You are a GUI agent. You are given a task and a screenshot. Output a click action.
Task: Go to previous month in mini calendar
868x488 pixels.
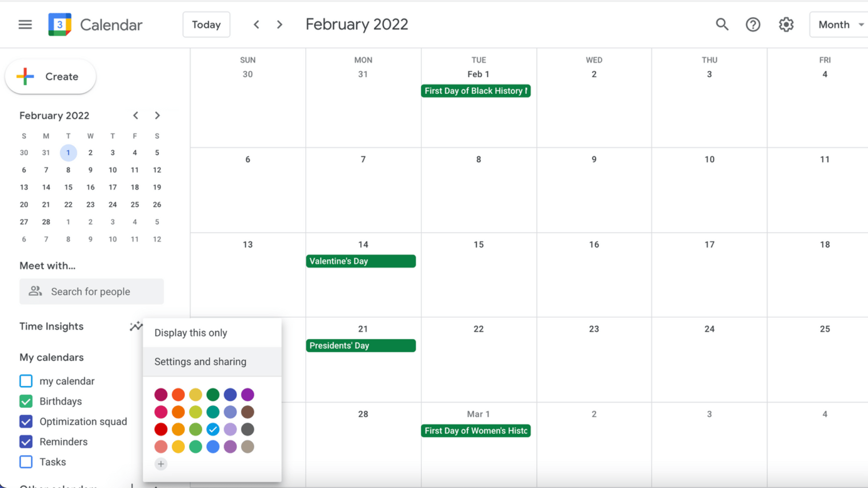(x=135, y=115)
